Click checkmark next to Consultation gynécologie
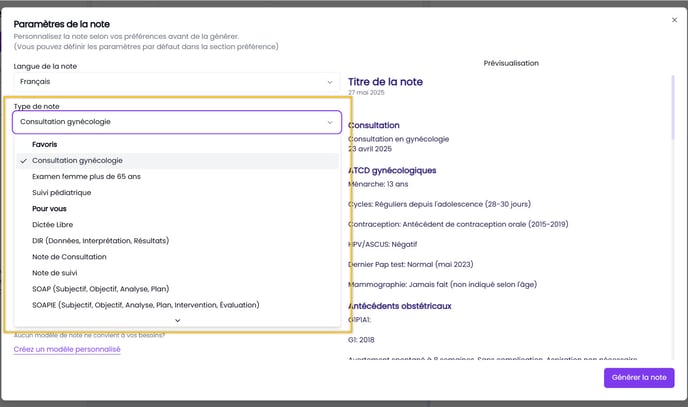This screenshot has height=407, width=688. tap(23, 160)
